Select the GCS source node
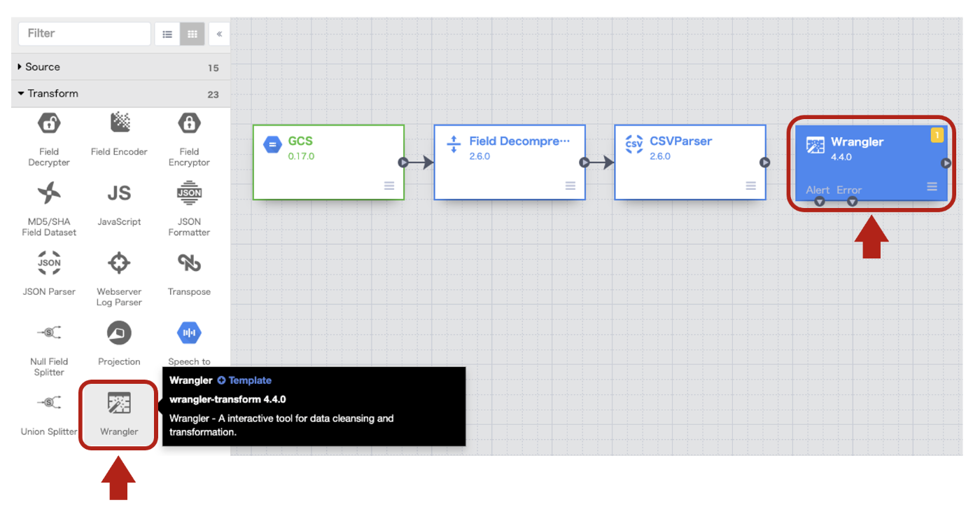The width and height of the screenshot is (980, 512). (x=328, y=162)
